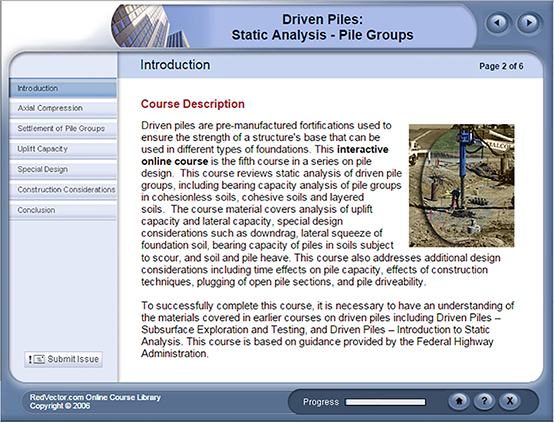
Task: Go to Uplift Capacity section
Action: tap(63, 149)
